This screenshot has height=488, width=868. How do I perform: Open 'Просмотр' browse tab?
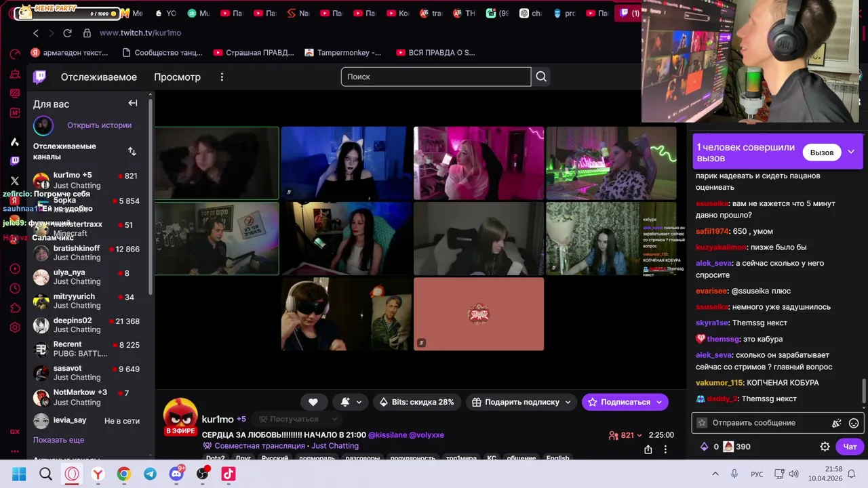click(177, 77)
